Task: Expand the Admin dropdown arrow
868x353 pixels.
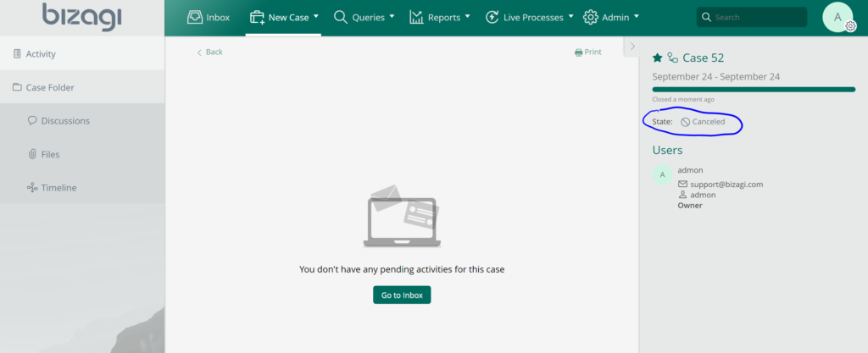Action: 636,17
